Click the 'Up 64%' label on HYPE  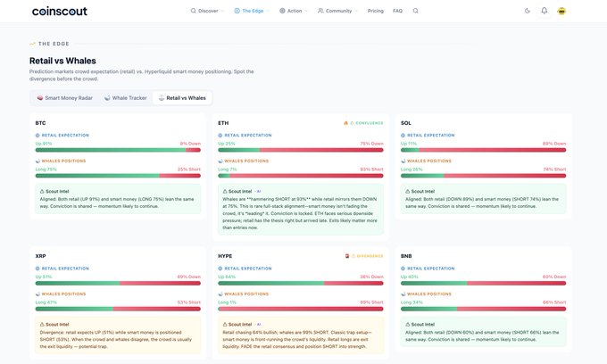[227, 277]
